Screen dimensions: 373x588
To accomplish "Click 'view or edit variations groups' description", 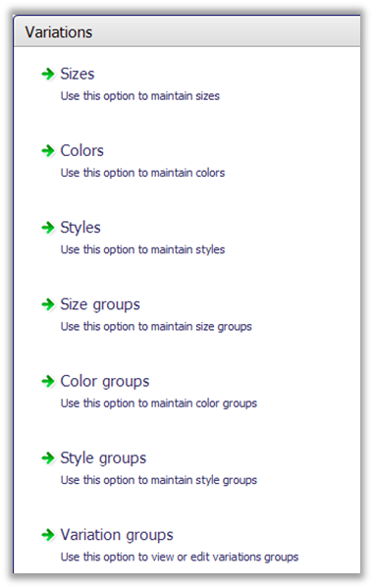I will coord(225,558).
